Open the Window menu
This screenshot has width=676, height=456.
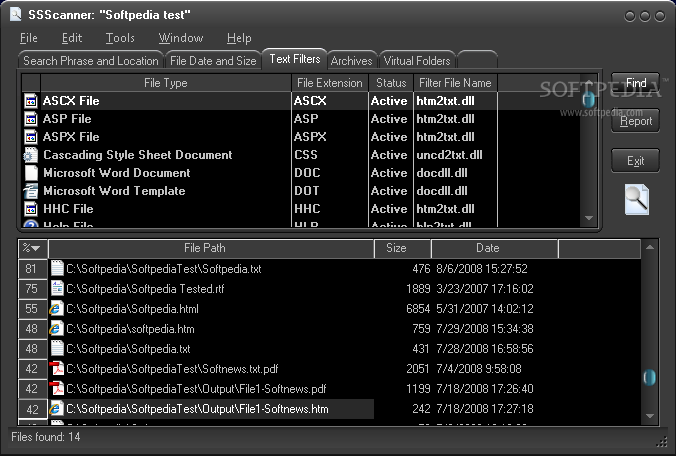click(181, 38)
